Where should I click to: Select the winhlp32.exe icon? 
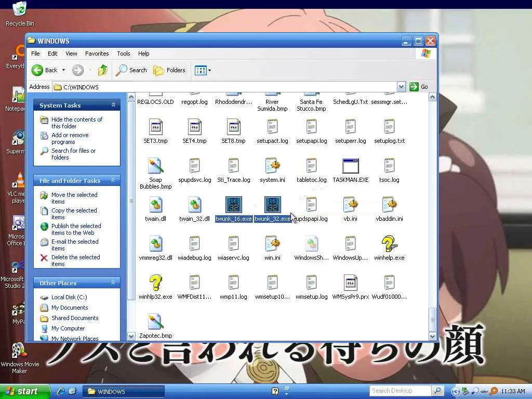[x=155, y=283]
